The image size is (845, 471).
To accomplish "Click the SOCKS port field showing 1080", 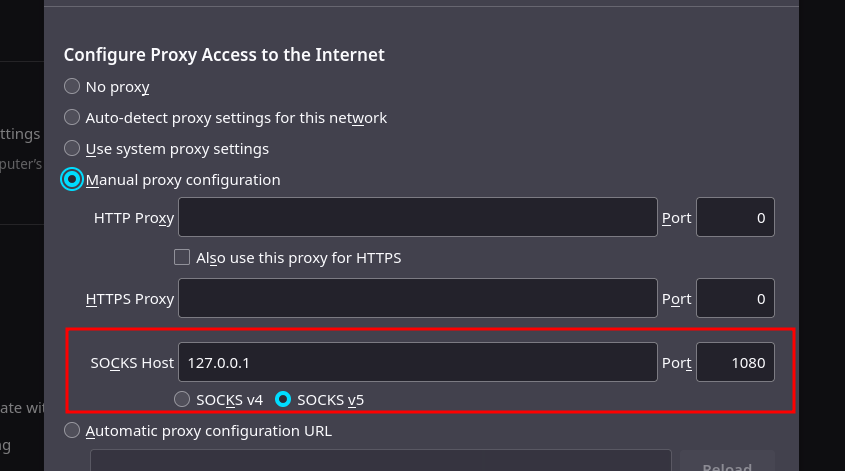I will pos(735,362).
